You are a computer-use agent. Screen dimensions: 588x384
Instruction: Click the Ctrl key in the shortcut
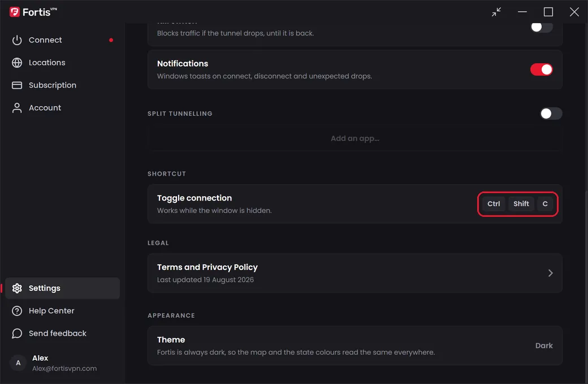[x=494, y=204]
